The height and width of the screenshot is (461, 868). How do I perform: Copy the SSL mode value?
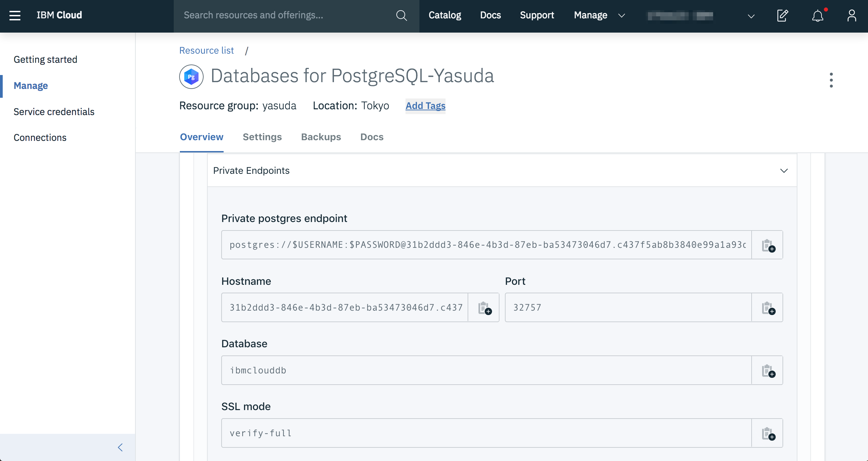pos(768,434)
